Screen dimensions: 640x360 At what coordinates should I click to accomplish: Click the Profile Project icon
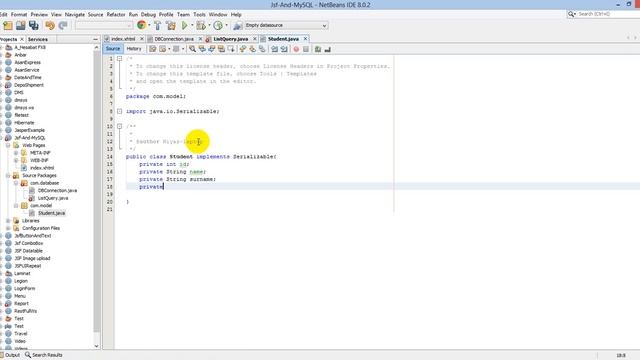pos(218,25)
